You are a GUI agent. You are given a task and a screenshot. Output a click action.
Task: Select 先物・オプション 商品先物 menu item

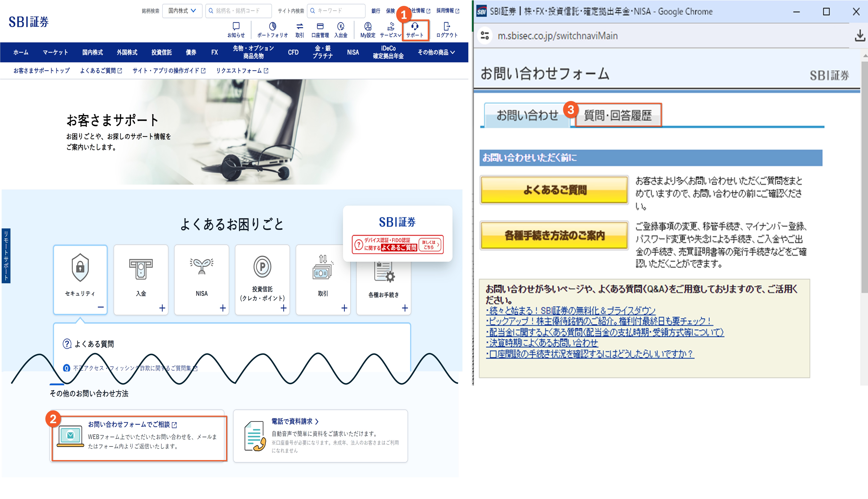pyautogui.click(x=253, y=52)
